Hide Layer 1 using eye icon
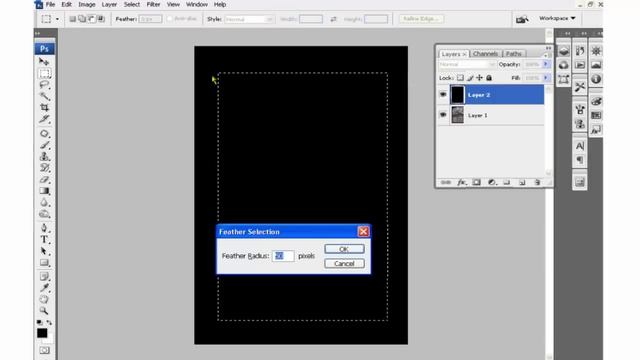The width and height of the screenshot is (640, 360). click(x=443, y=115)
